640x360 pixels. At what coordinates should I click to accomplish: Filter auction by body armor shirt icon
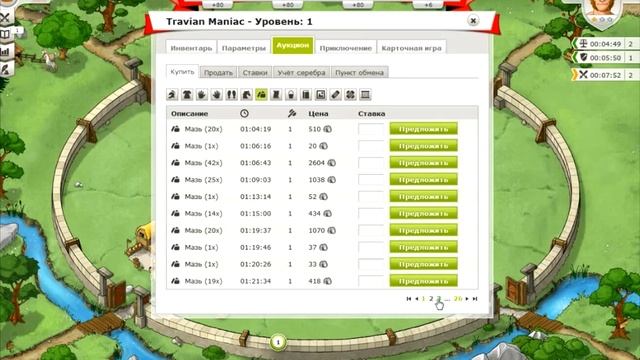point(187,95)
